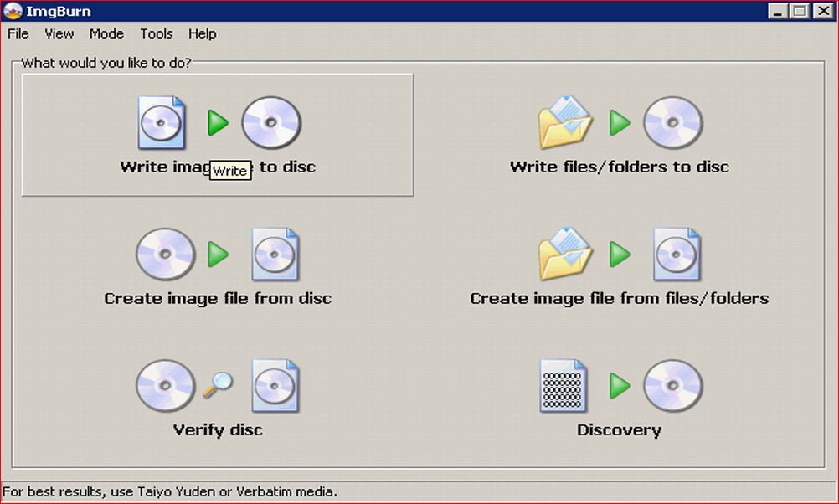Click the patterned data file icon above Discovery

[564, 386]
